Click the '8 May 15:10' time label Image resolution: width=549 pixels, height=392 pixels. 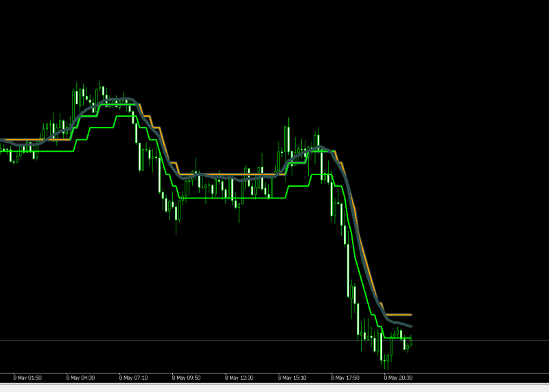(x=292, y=378)
